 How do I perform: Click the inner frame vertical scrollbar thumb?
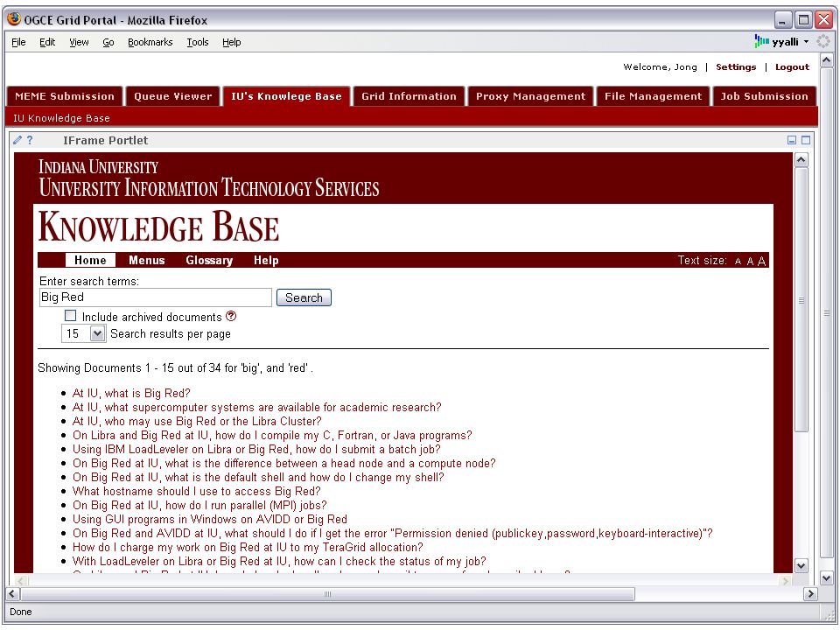[x=801, y=300]
